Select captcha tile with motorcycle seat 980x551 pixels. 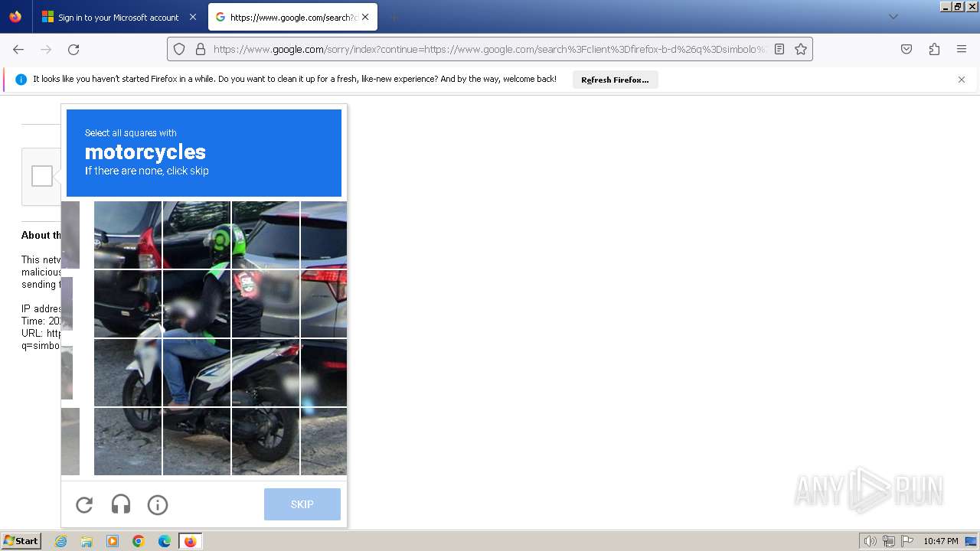point(265,373)
